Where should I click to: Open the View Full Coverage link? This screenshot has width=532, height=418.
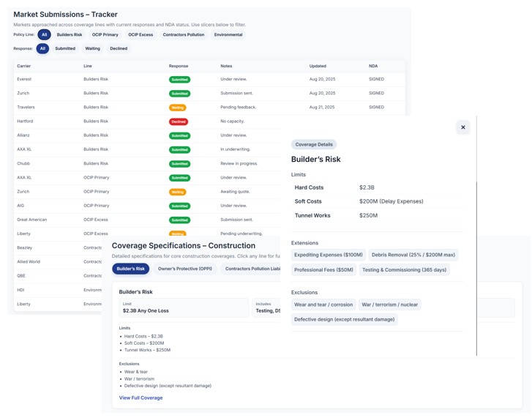[141, 398]
